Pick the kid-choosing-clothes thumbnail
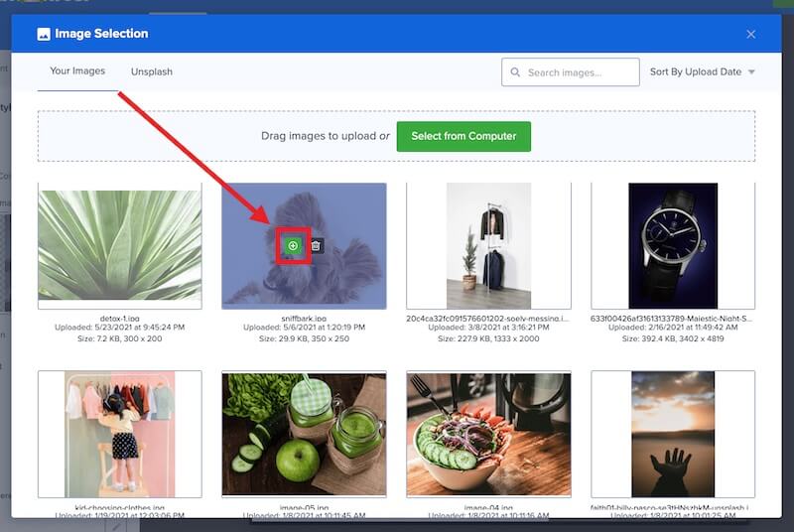The width and height of the screenshot is (794, 532). [119, 435]
